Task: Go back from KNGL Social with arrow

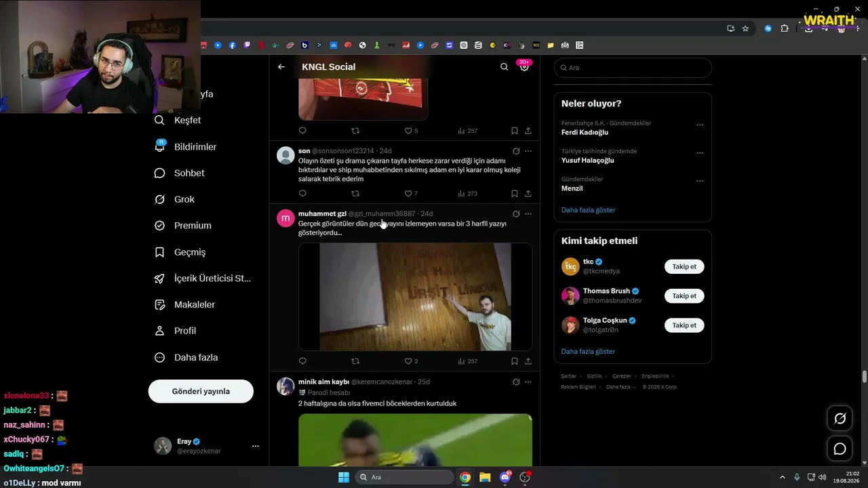Action: pos(281,67)
